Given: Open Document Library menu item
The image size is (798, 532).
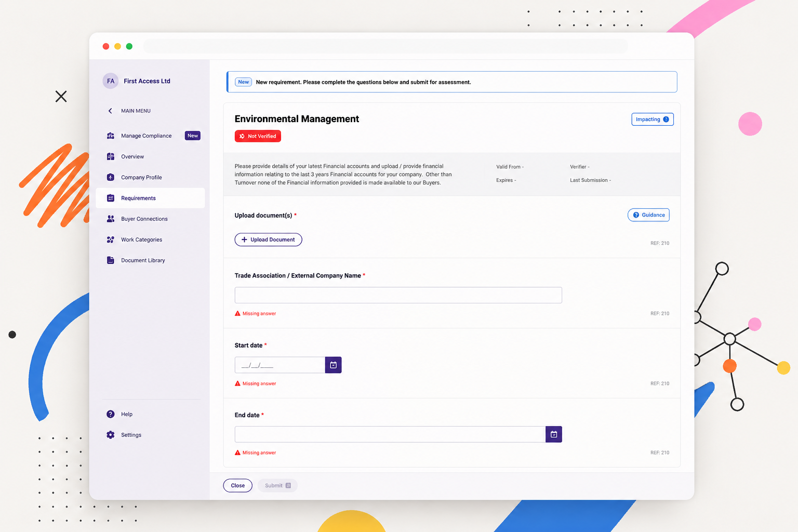Looking at the screenshot, I should click(151, 260).
